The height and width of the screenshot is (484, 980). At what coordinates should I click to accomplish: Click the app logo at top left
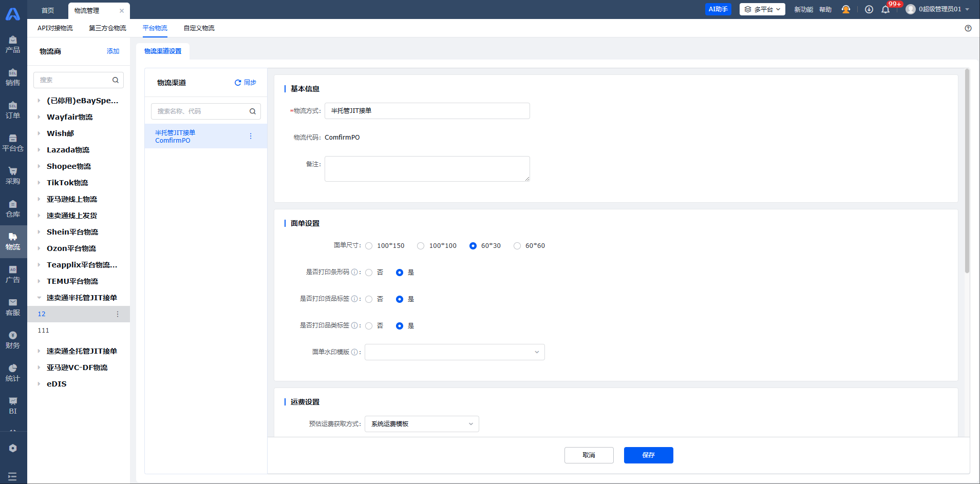13,14
